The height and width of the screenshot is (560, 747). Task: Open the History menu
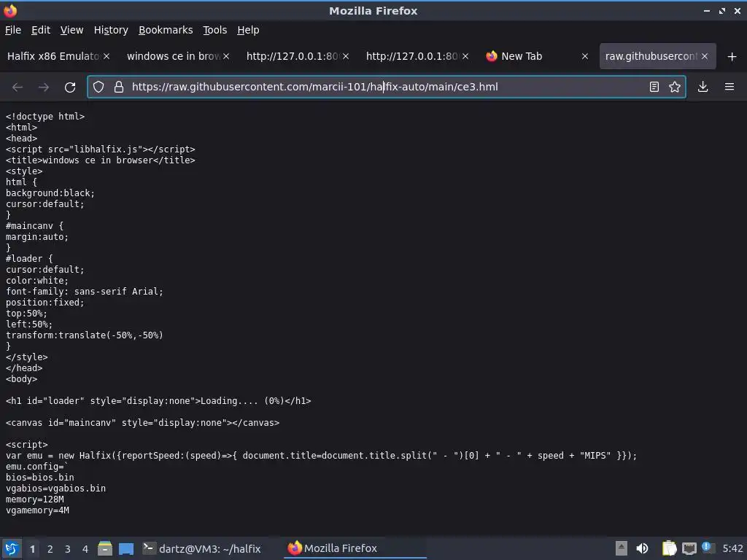pyautogui.click(x=111, y=30)
